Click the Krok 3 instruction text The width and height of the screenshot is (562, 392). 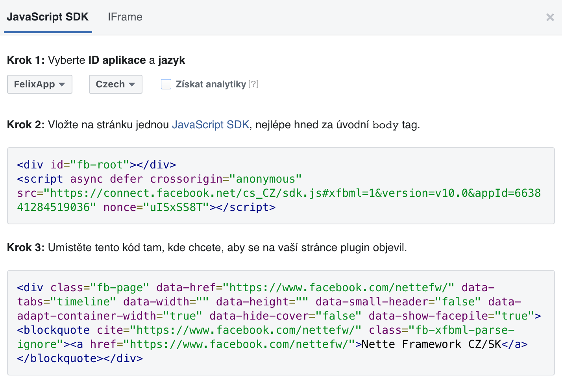[x=207, y=248]
